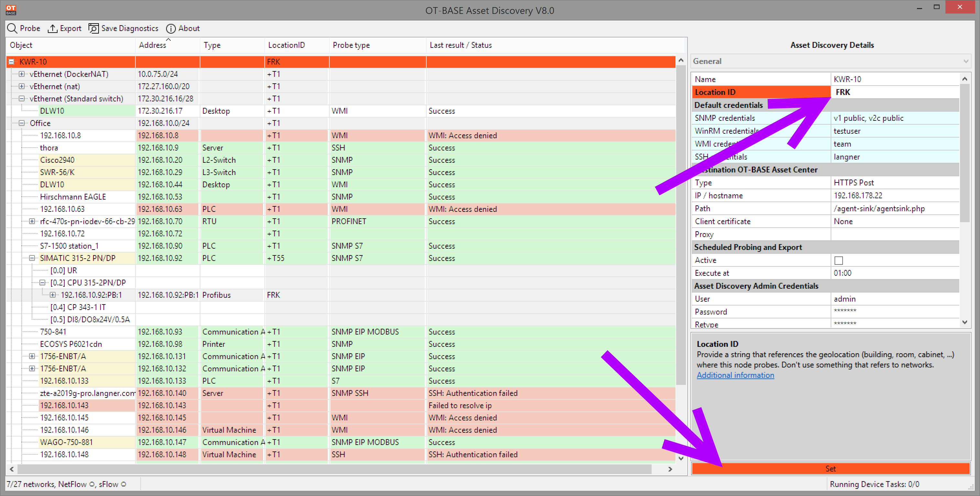The image size is (980, 496).
Task: Click the OT-BASE app logo icon
Action: (11, 10)
